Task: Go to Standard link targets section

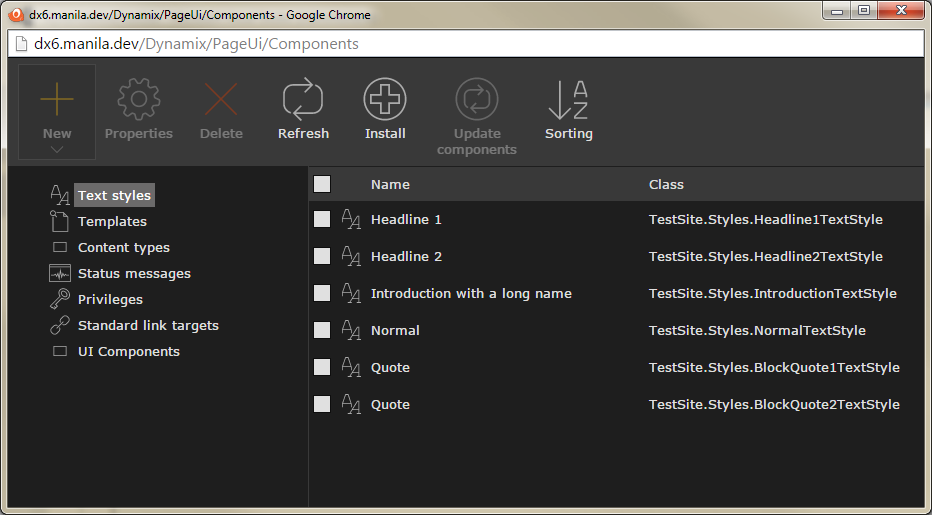Action: coord(148,325)
